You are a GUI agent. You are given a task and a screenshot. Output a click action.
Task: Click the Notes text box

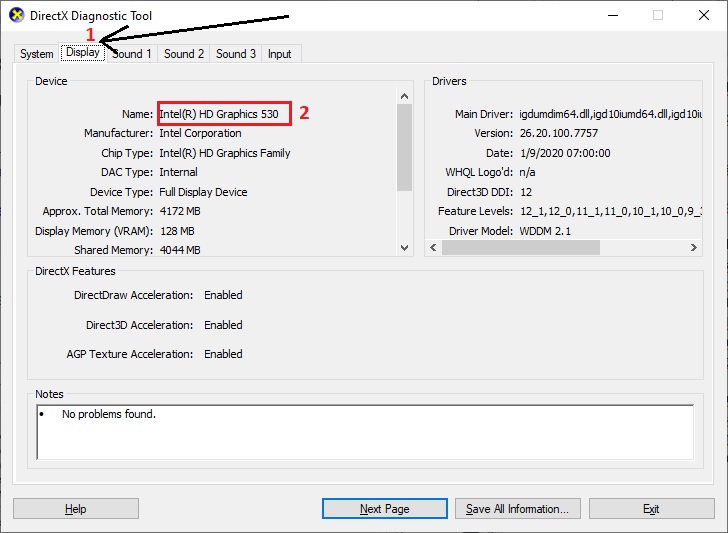tap(365, 432)
